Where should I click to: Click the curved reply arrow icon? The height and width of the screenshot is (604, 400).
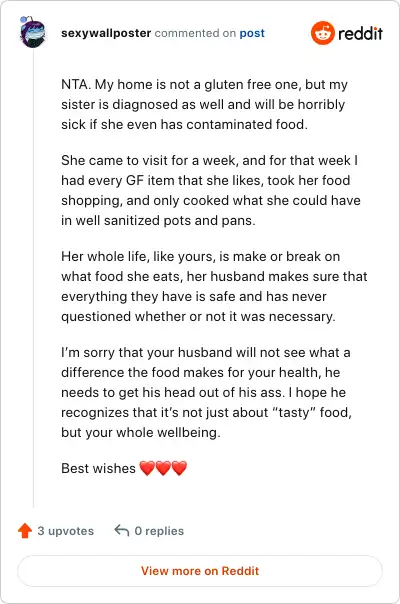[122, 530]
